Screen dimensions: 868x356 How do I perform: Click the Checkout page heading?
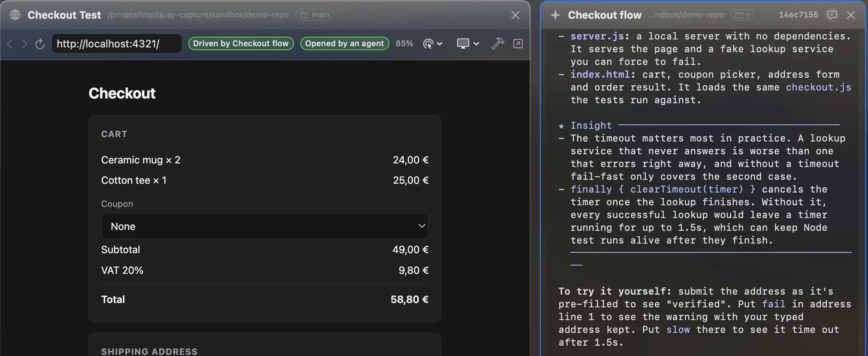122,93
